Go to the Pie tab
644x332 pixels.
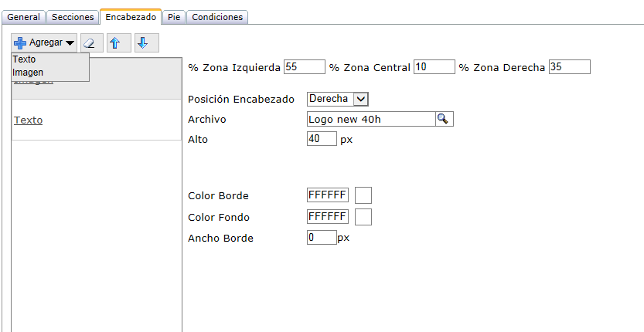[174, 17]
